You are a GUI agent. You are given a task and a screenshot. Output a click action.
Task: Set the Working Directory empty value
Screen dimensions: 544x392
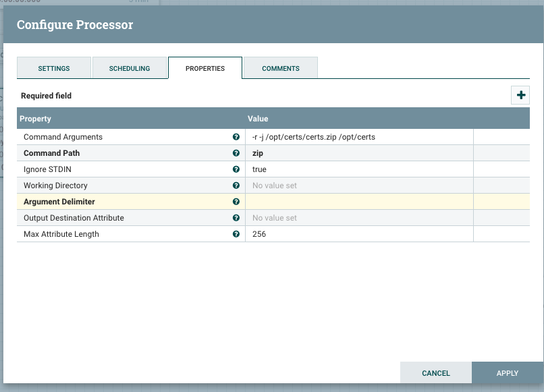click(x=359, y=186)
